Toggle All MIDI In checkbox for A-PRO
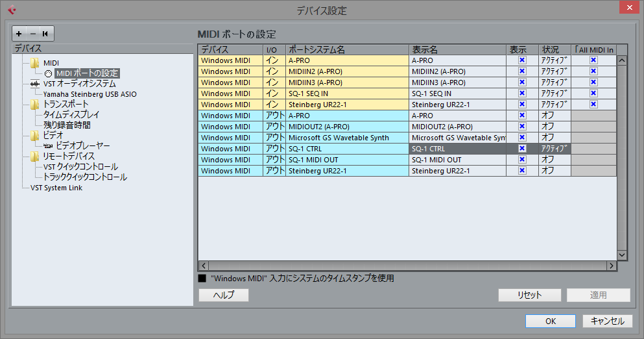The width and height of the screenshot is (644, 339). 593,60
